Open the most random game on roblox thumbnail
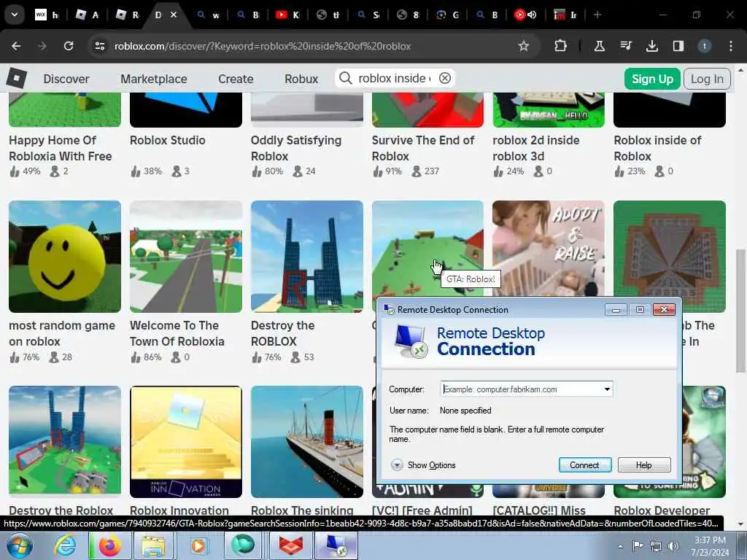This screenshot has height=560, width=747. click(65, 256)
